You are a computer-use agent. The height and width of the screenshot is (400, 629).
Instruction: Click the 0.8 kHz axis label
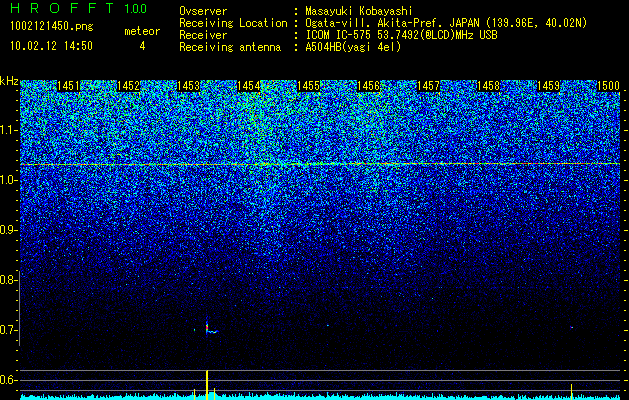click(8, 280)
